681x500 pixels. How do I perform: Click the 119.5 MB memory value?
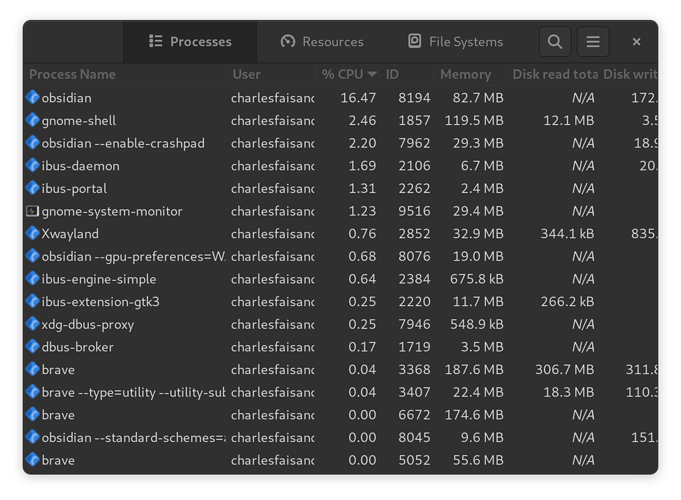pos(474,121)
